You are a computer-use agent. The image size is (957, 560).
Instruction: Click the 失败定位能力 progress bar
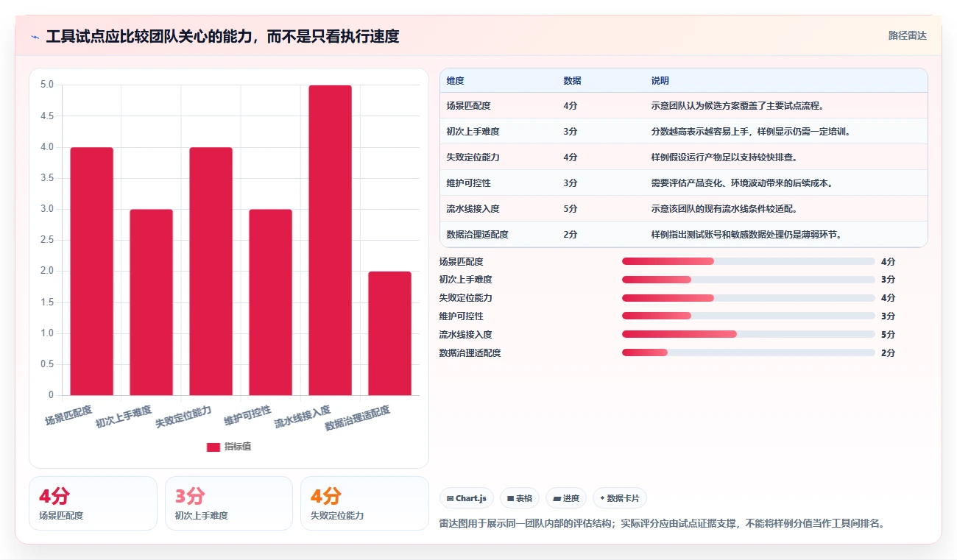click(x=749, y=298)
